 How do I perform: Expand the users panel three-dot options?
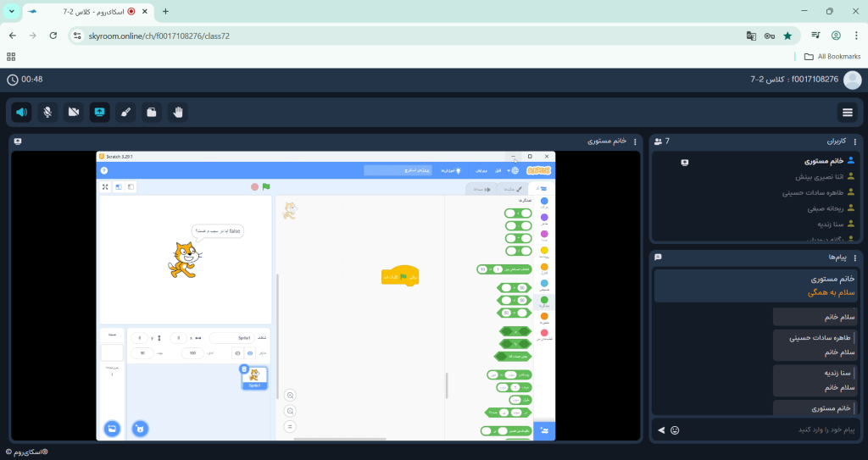855,141
